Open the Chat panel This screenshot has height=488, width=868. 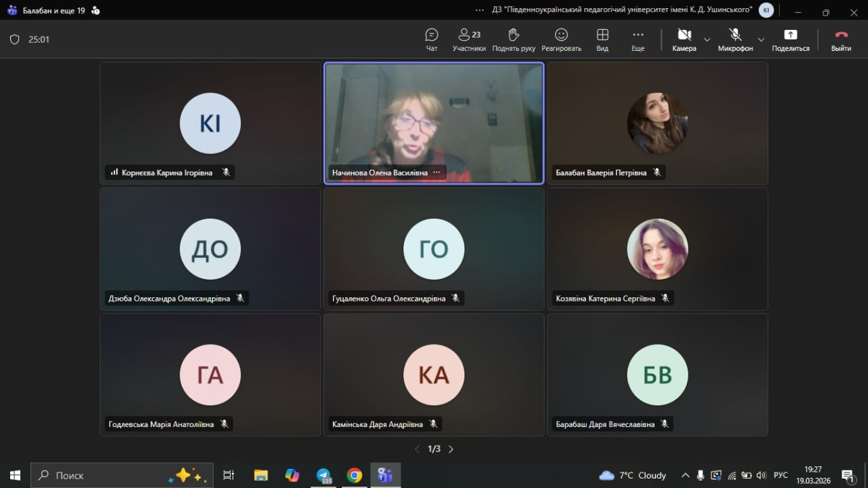pos(431,39)
